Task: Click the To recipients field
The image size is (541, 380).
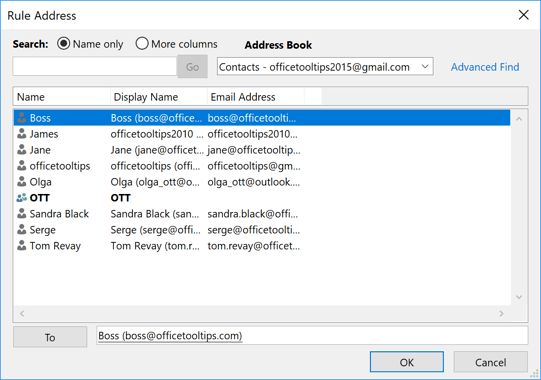Action: [312, 335]
